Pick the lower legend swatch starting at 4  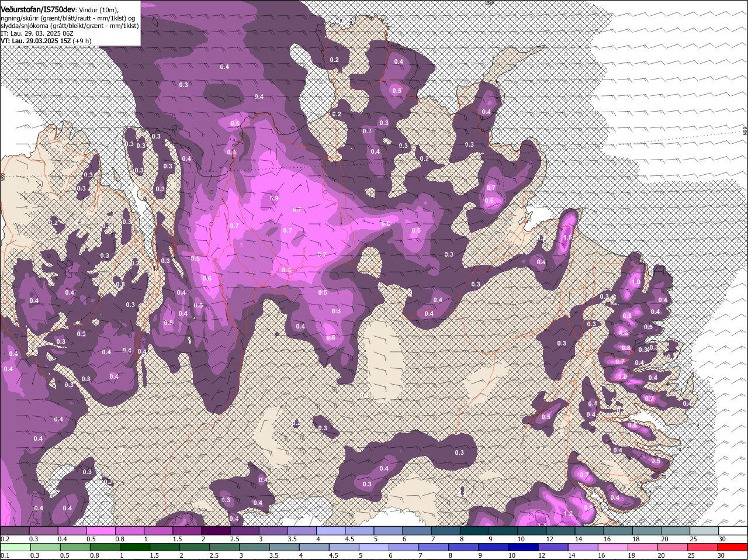[314, 547]
